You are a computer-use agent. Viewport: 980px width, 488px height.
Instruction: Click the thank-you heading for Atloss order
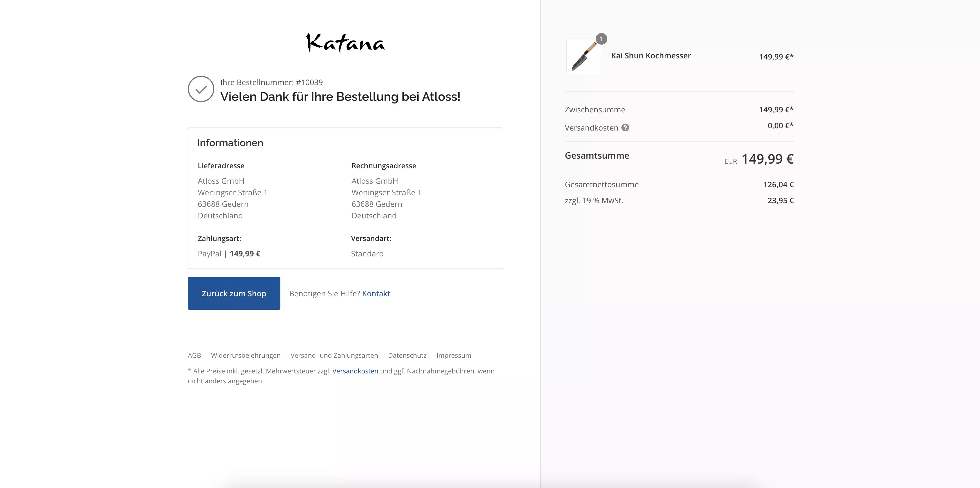(340, 97)
